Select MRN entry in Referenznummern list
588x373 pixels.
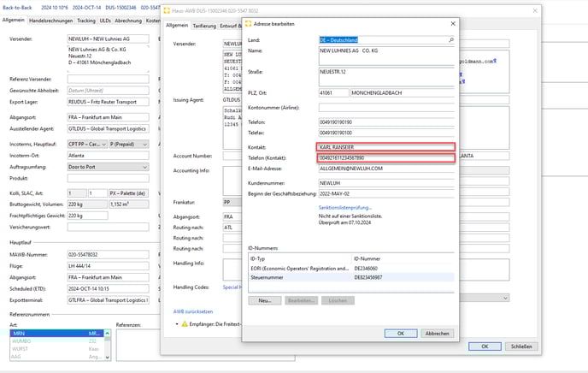[x=56, y=334]
